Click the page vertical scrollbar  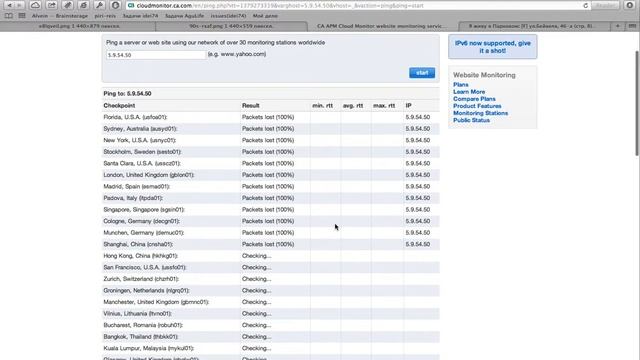pyautogui.click(x=637, y=103)
